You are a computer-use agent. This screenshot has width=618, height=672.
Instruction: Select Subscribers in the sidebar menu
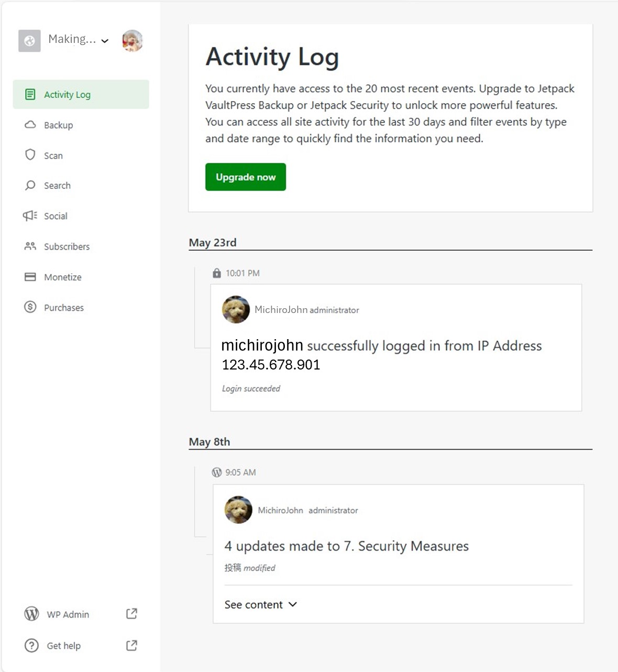pyautogui.click(x=67, y=247)
